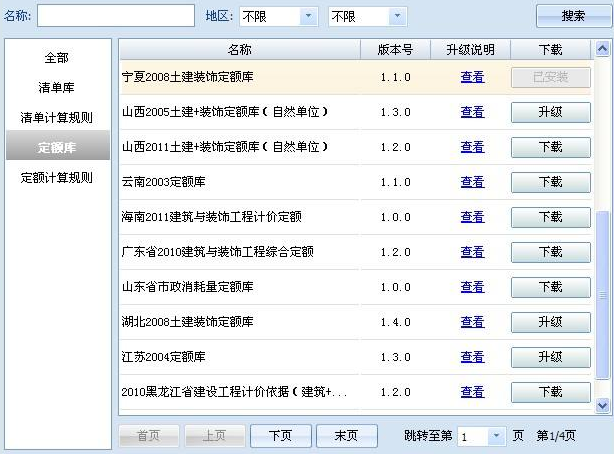
Task: Click the 版本号 column header
Action: (x=395, y=50)
